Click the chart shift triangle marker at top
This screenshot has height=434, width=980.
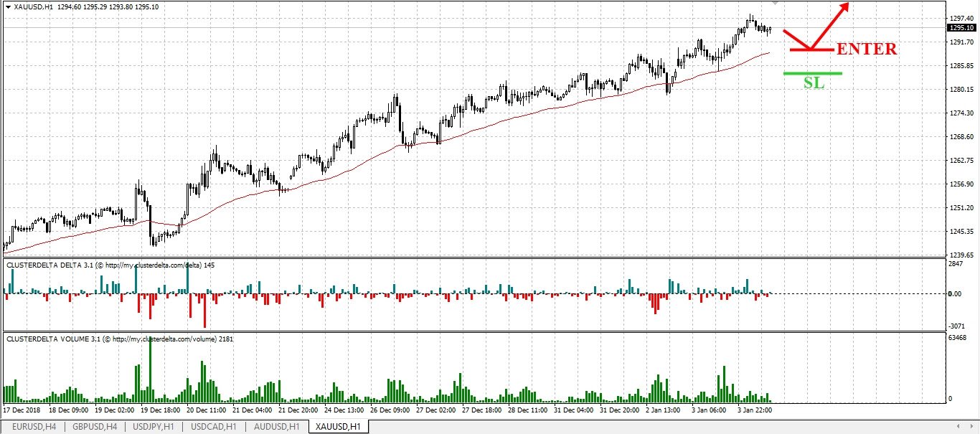coord(775,3)
